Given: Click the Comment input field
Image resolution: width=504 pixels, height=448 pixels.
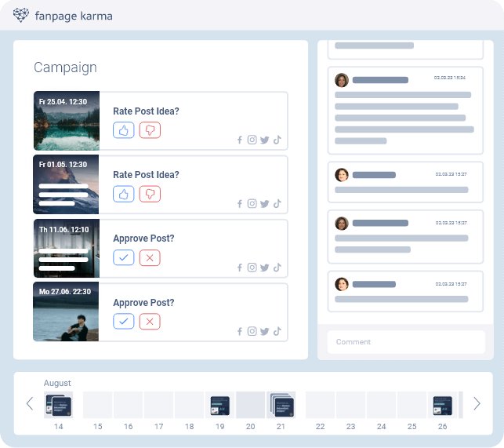Looking at the screenshot, I should [406, 342].
